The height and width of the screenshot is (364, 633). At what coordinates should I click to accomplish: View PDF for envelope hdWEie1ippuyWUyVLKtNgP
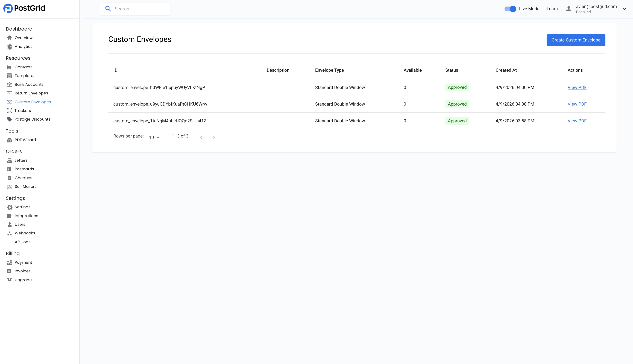[577, 88]
